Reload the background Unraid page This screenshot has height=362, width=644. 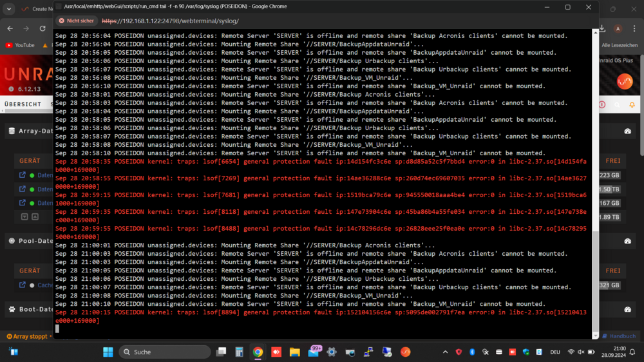coord(43,28)
